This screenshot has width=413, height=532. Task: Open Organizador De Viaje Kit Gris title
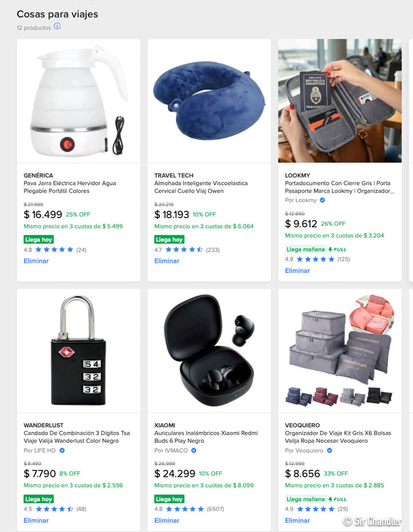(x=338, y=437)
